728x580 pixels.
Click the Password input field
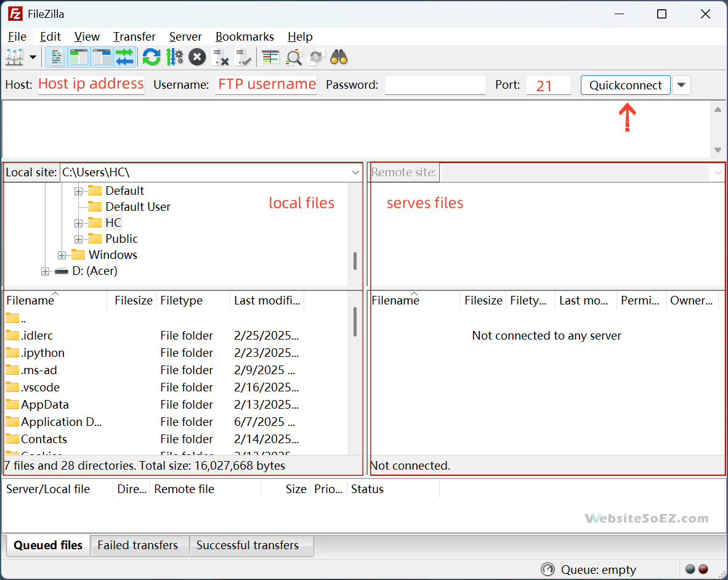(x=435, y=85)
